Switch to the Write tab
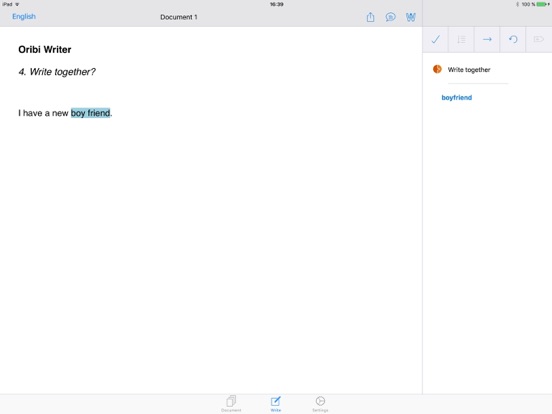 [276, 403]
